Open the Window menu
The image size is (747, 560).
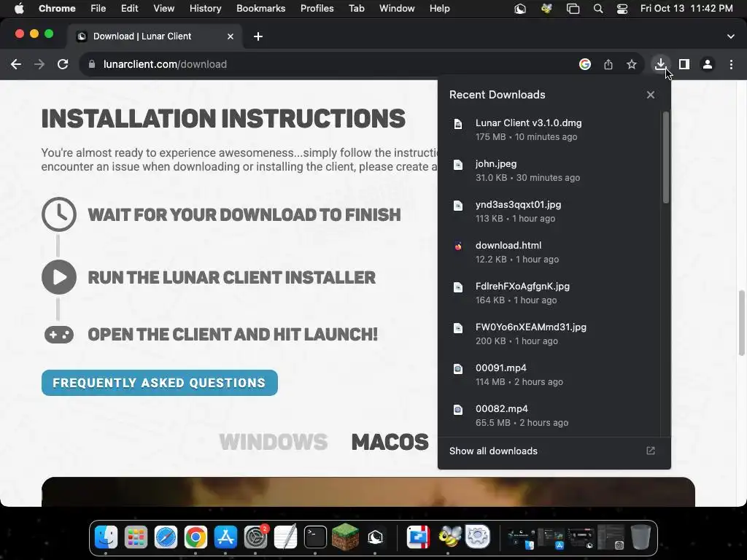point(397,9)
